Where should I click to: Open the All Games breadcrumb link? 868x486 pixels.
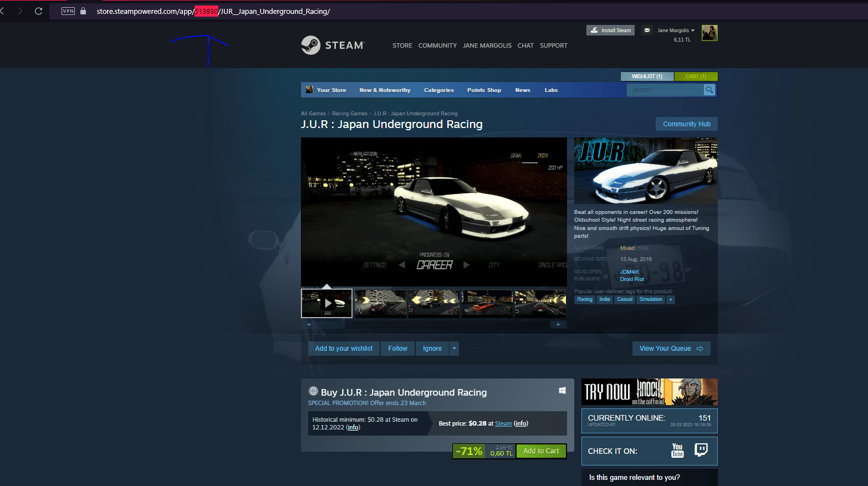click(x=313, y=114)
